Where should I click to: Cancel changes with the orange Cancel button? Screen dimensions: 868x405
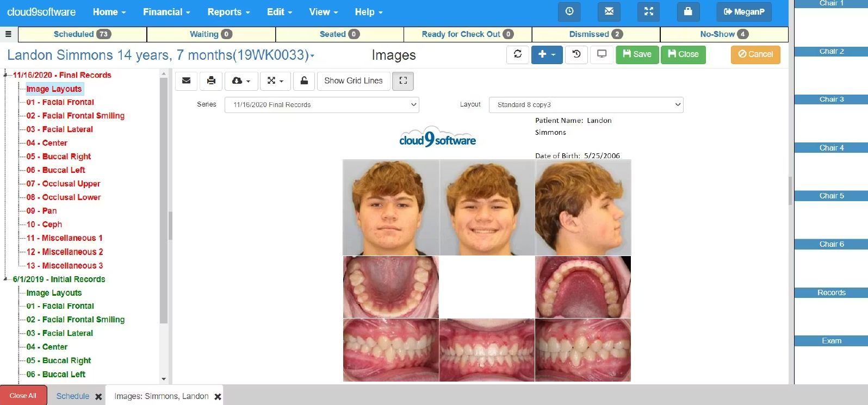755,54
